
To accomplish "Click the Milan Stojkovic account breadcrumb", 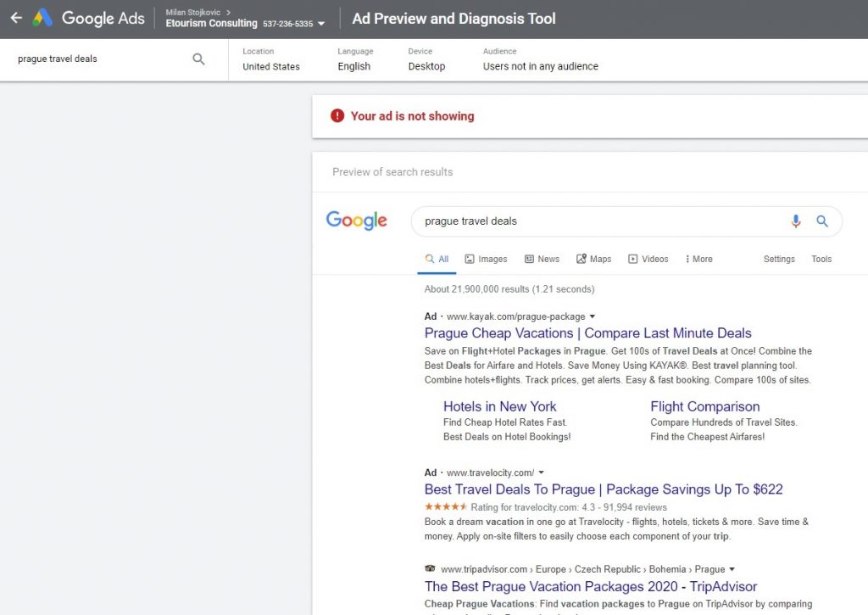I will [192, 12].
